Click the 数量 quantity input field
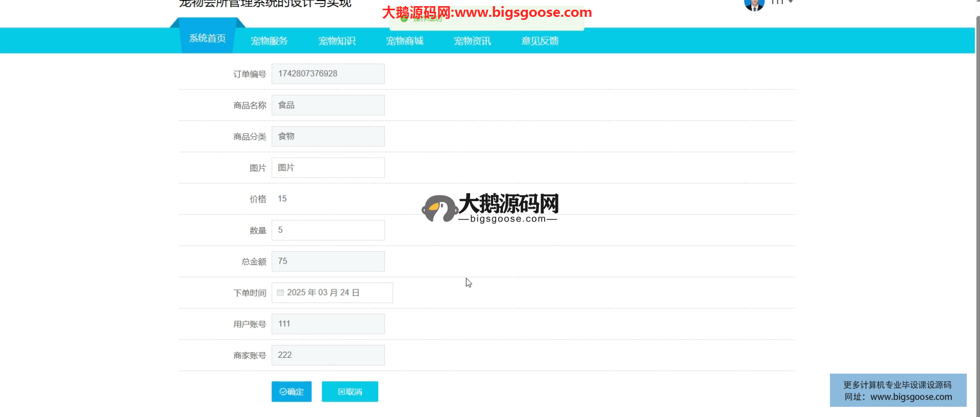Image resolution: width=980 pixels, height=417 pixels. pyautogui.click(x=328, y=230)
